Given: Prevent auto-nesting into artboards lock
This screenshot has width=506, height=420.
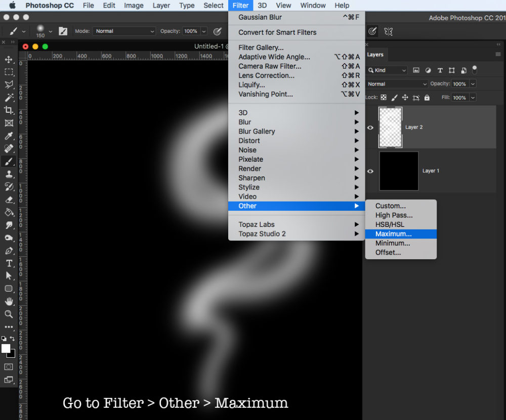Looking at the screenshot, I should 416,98.
